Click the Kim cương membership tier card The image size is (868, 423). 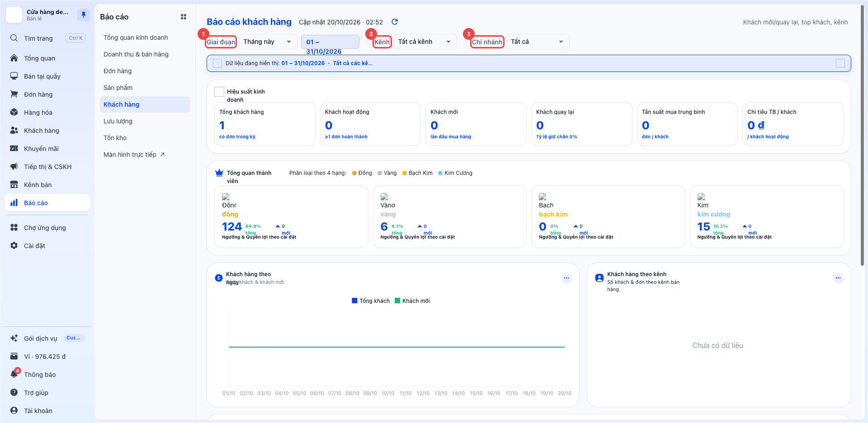767,216
